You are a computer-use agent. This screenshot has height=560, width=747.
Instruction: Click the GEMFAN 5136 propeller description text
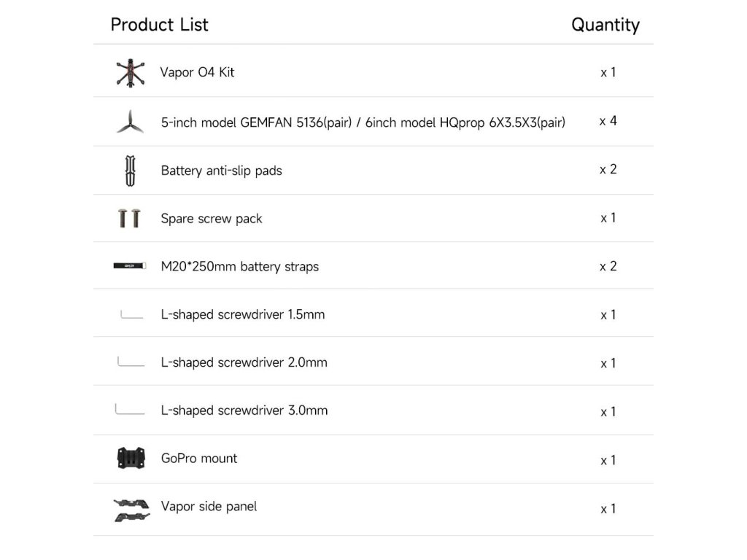pyautogui.click(x=363, y=122)
